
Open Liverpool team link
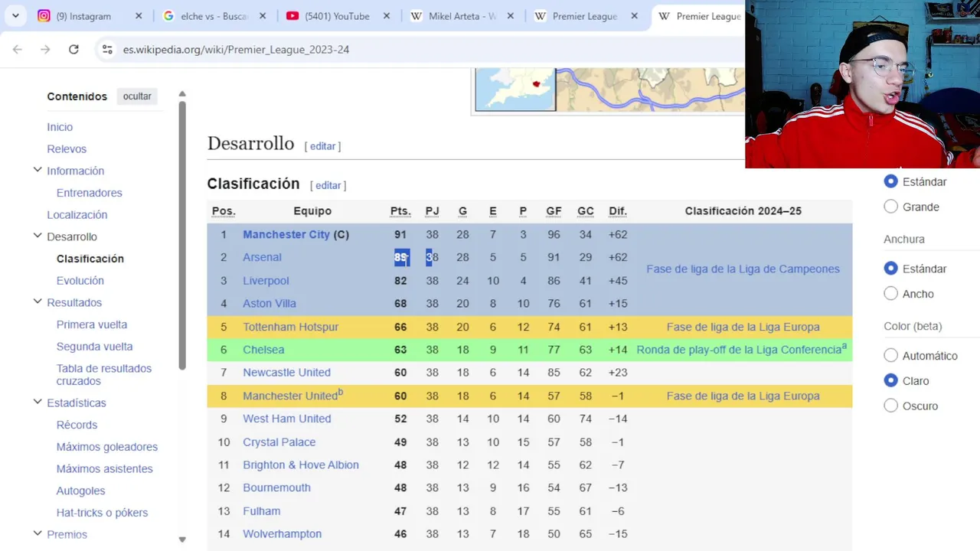pos(266,281)
